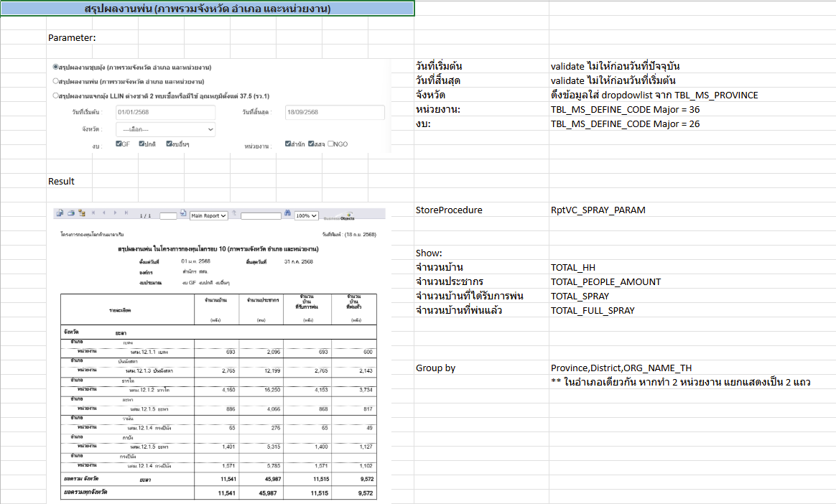This screenshot has width=836, height=504.
Task: Select the radio option สรุปผลงานพ่น
Action: click(x=55, y=82)
